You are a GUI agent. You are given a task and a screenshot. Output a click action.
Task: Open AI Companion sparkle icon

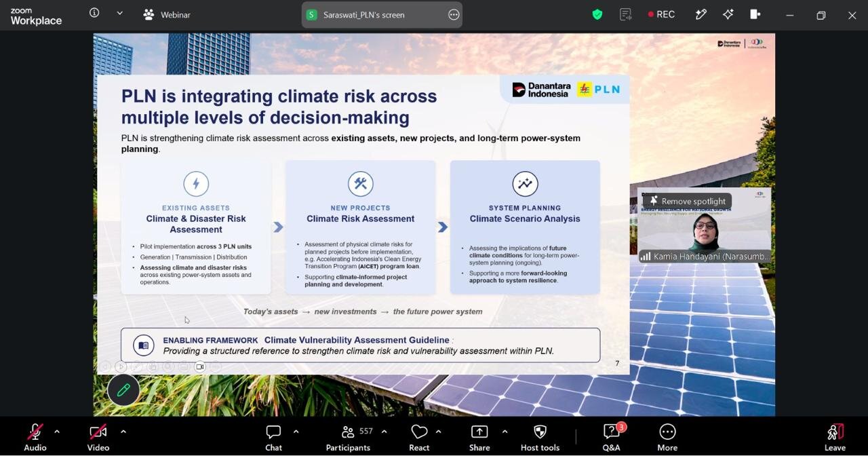pos(728,14)
